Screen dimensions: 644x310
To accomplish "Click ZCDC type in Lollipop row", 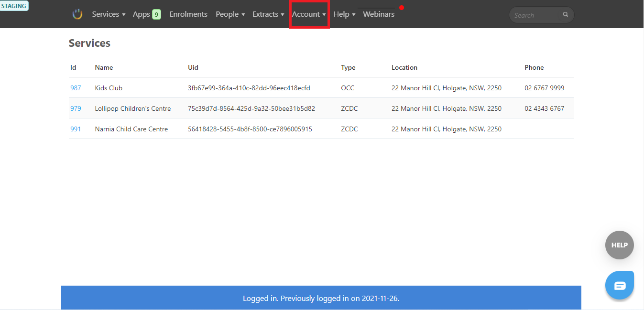I will (349, 108).
